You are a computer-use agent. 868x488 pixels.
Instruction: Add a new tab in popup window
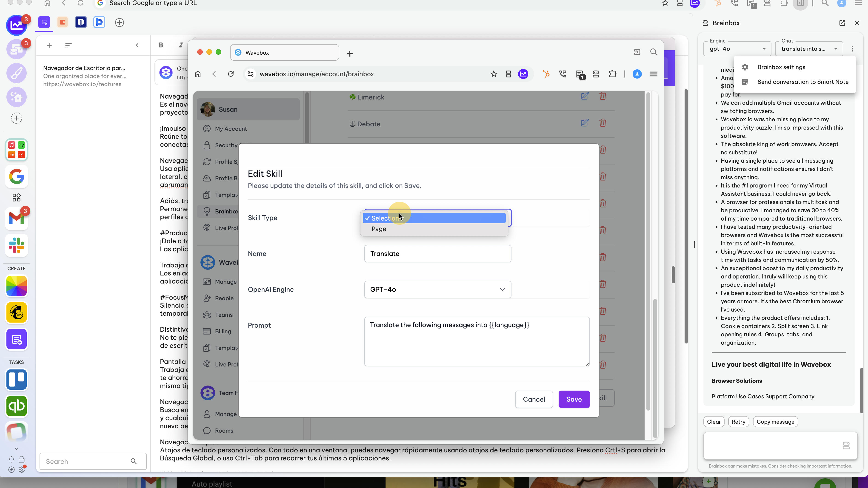350,54
